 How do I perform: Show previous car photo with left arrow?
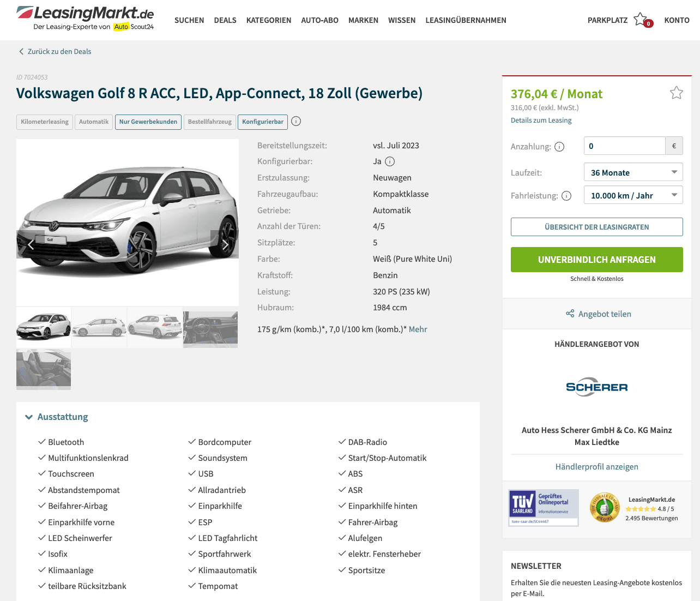[x=31, y=244]
